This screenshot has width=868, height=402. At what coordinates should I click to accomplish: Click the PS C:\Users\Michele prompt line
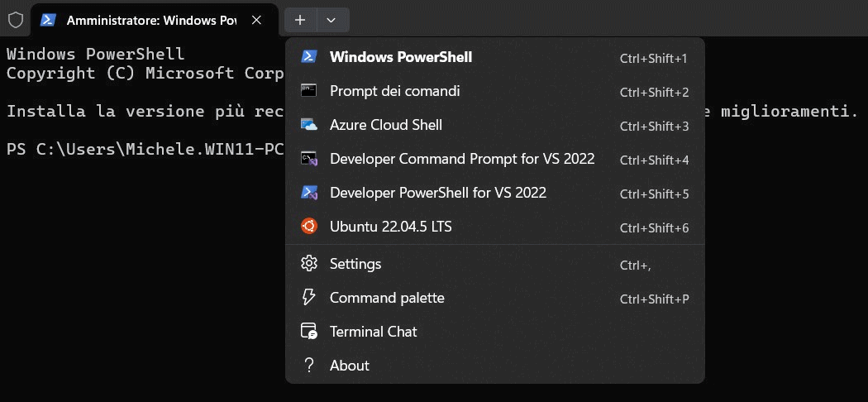[145, 150]
